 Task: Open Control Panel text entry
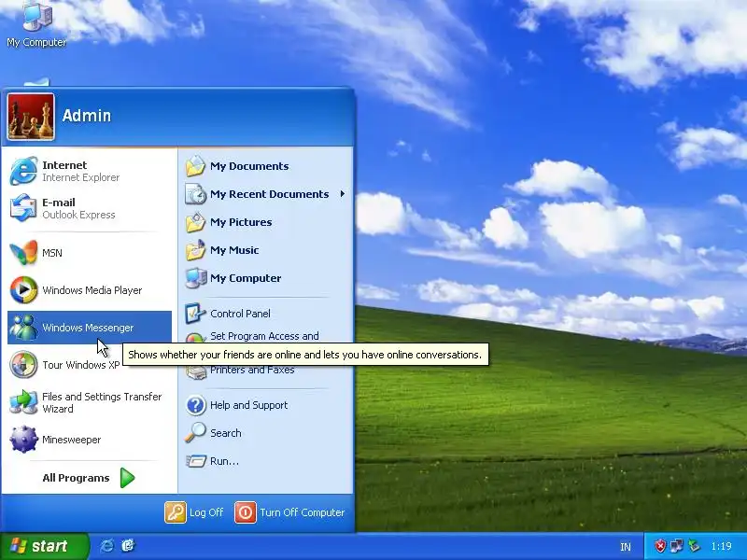click(240, 314)
